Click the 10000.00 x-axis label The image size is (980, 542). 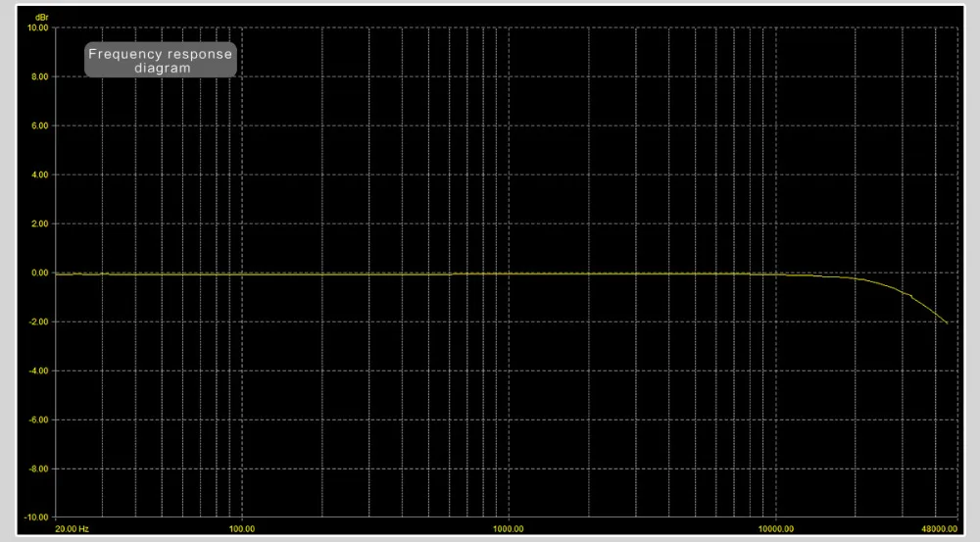775,529
